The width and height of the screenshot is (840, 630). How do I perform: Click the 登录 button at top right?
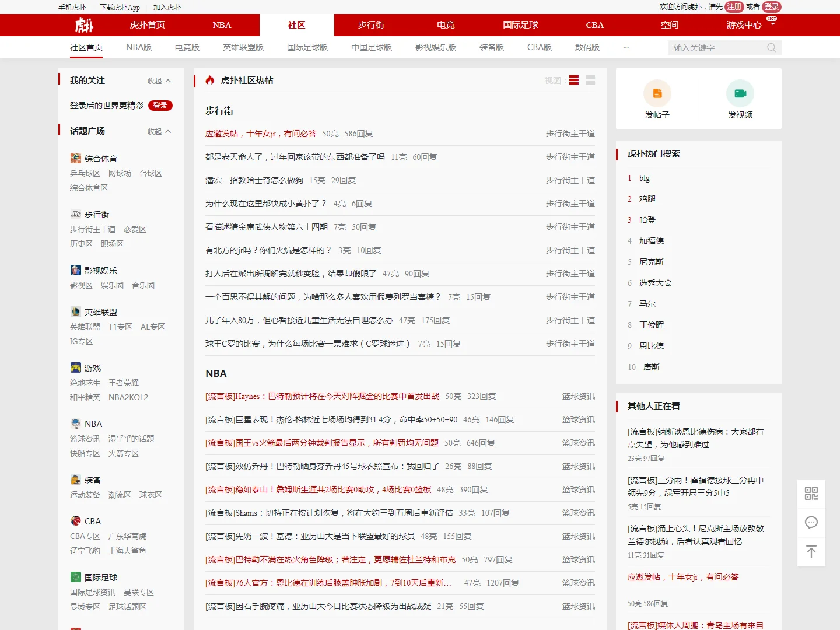pyautogui.click(x=772, y=7)
